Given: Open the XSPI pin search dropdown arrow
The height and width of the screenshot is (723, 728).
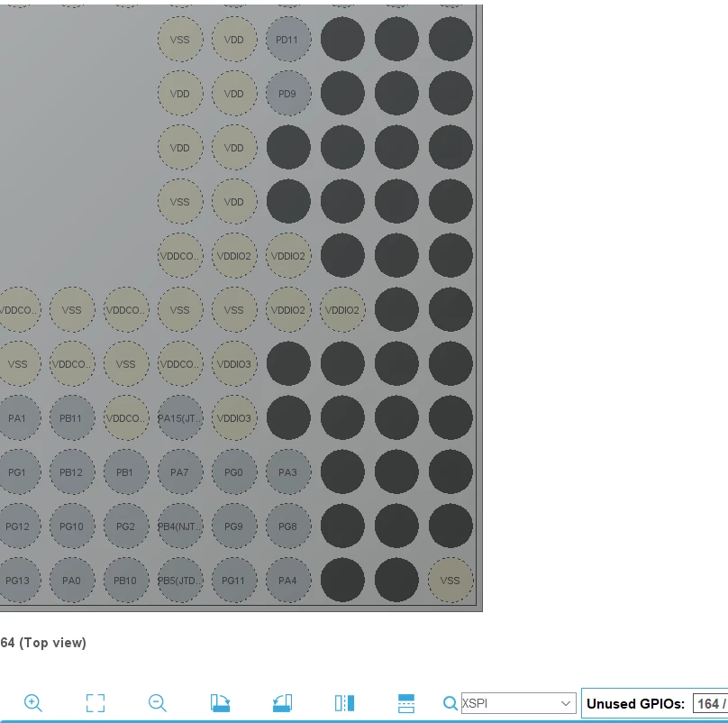Looking at the screenshot, I should [566, 703].
